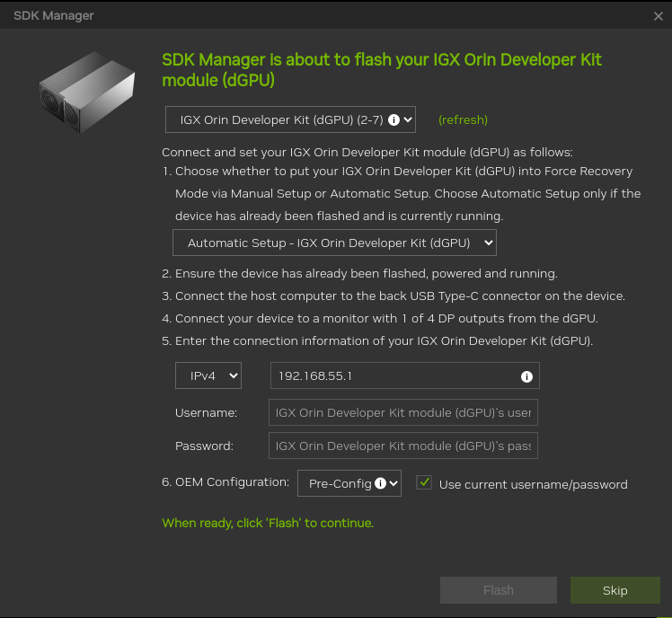Click the 'SDK Manager is about to flash' heading
Screen dimensions: 672x618
pyautogui.click(x=382, y=70)
